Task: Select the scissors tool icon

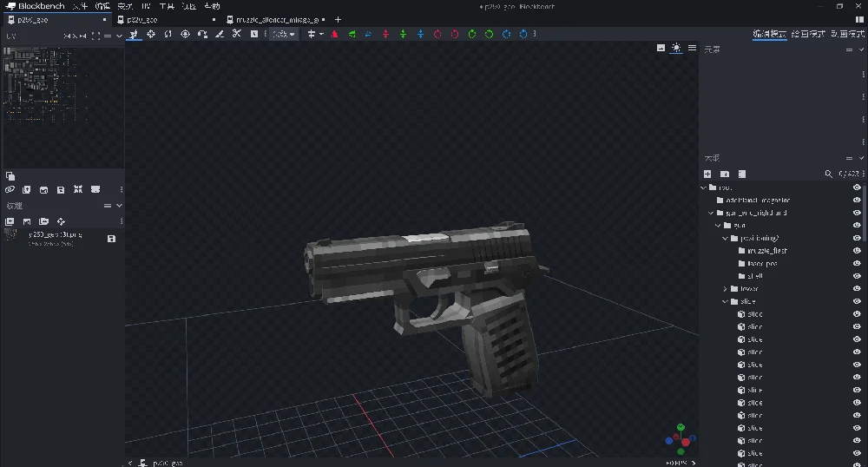Action: point(236,35)
